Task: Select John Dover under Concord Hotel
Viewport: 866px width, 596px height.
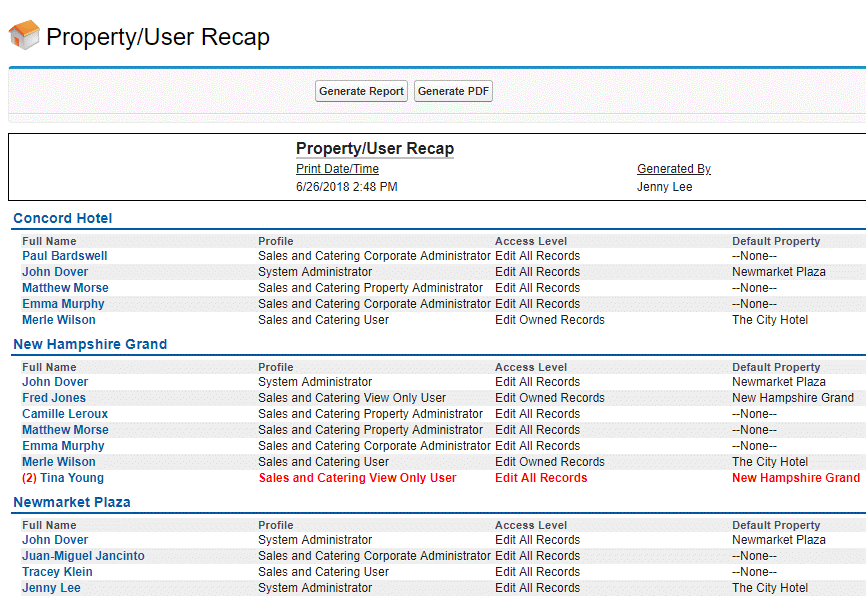Action: coord(55,272)
